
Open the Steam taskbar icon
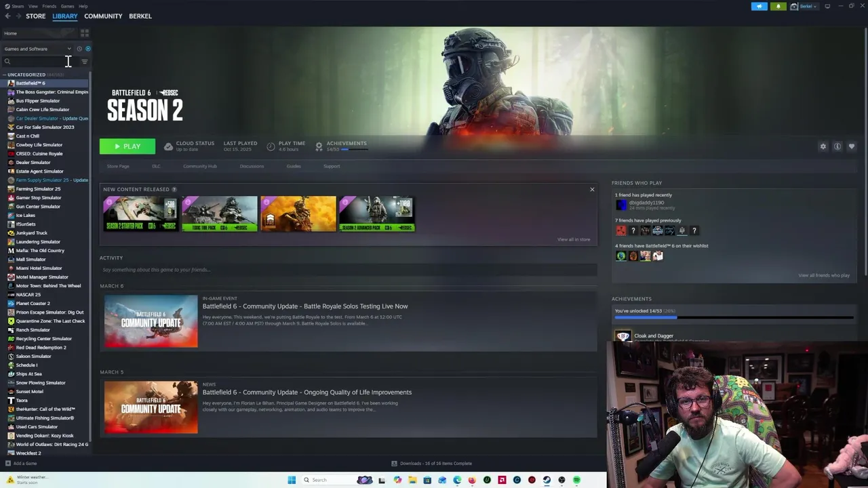click(x=547, y=480)
